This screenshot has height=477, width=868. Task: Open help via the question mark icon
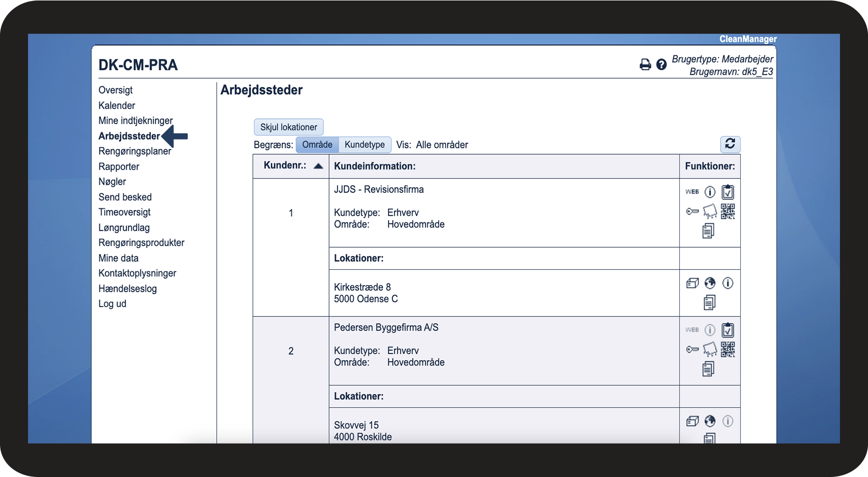click(661, 64)
